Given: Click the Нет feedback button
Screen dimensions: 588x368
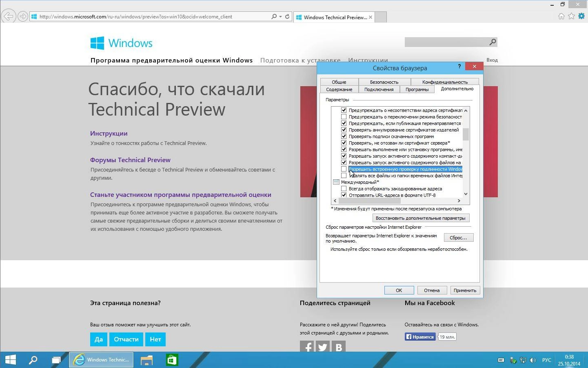Looking at the screenshot, I should (x=155, y=339).
